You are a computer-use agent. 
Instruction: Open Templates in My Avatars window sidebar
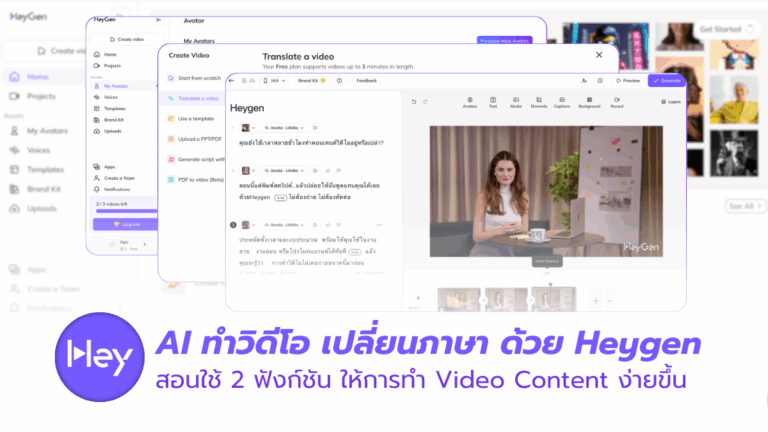[x=110, y=108]
